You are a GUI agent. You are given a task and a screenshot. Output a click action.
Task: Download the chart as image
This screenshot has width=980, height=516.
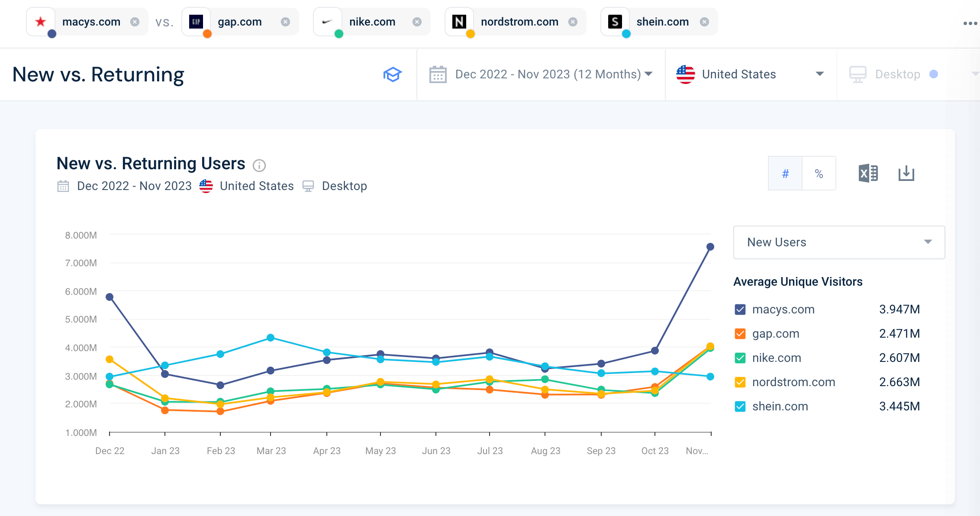tap(906, 174)
